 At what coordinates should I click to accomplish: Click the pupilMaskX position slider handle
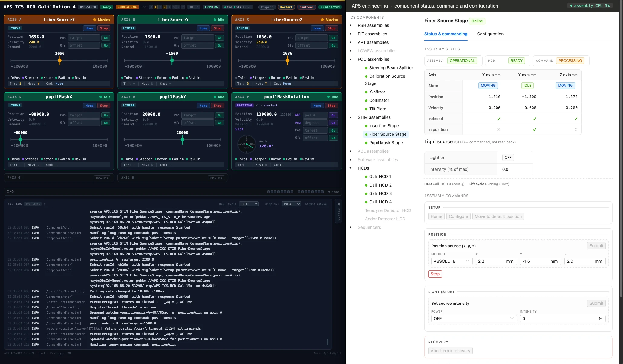(20, 140)
